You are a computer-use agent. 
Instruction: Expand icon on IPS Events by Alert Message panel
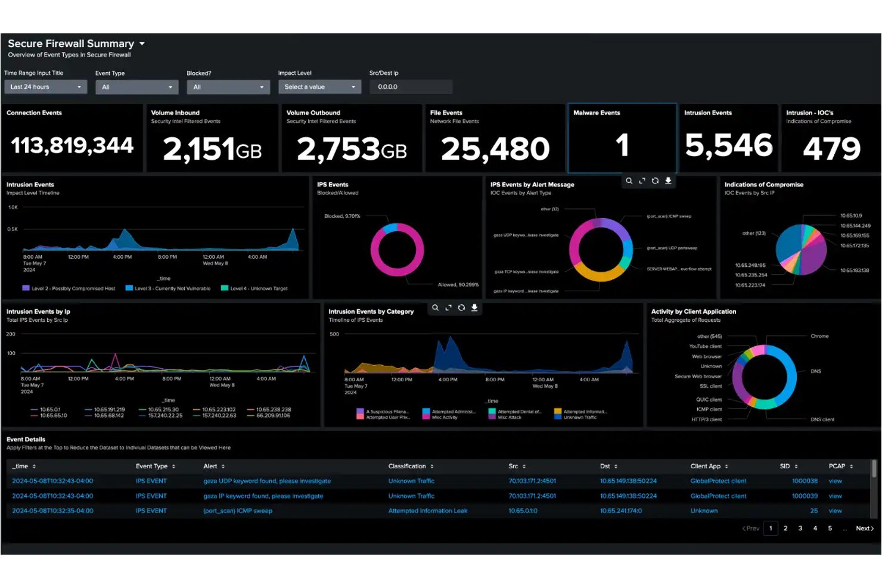[x=642, y=181]
